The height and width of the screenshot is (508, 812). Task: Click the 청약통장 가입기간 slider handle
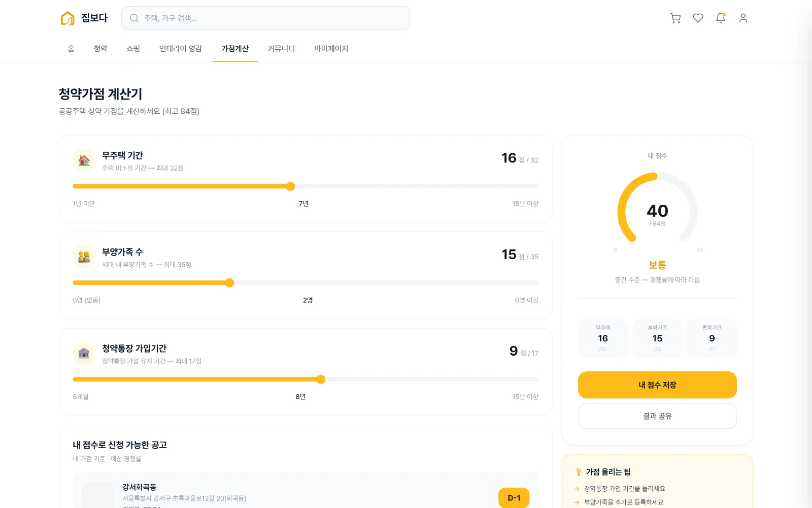321,379
